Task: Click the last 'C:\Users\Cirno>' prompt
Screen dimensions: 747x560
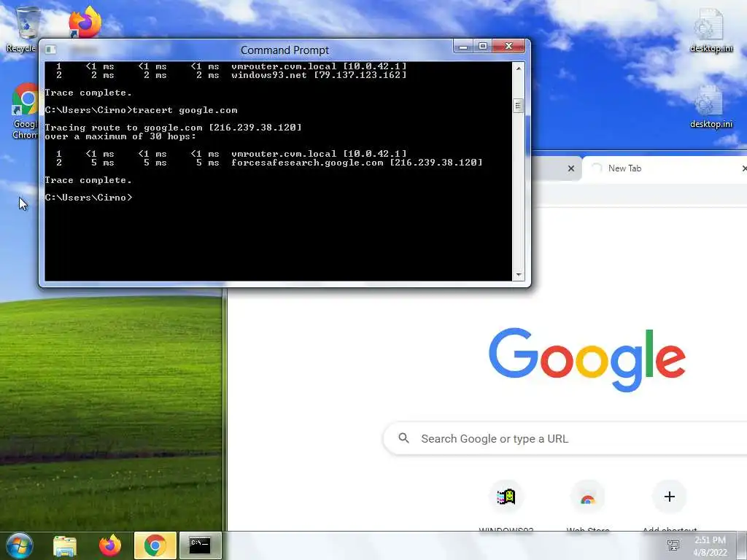Action: click(x=88, y=197)
